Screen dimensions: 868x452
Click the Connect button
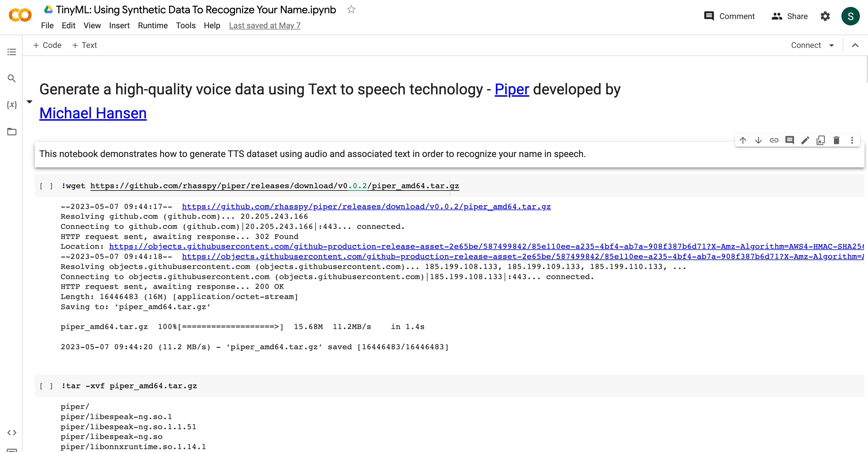(x=806, y=45)
